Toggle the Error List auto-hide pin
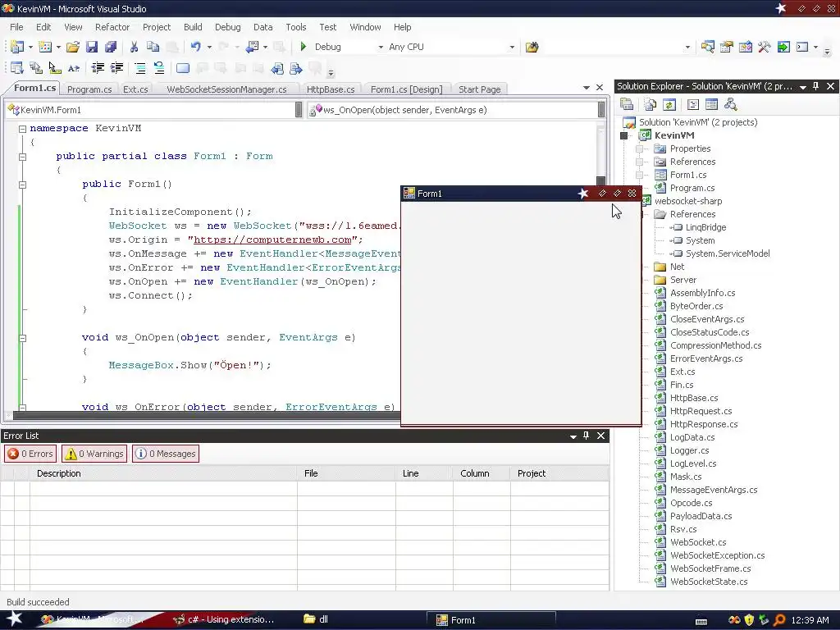 click(x=586, y=436)
